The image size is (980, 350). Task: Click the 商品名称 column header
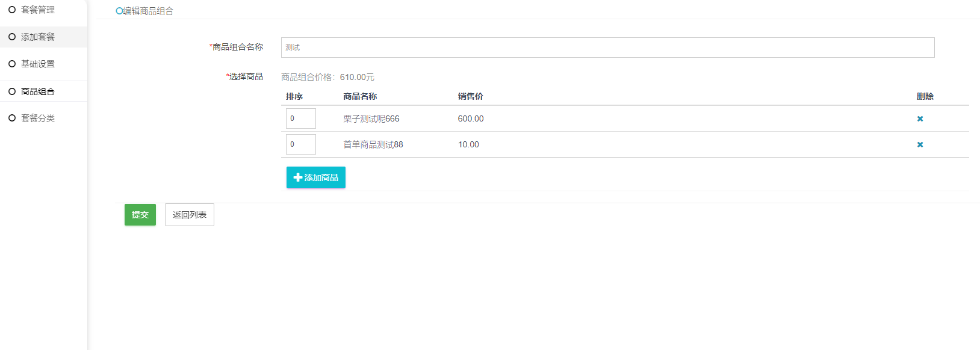tap(360, 96)
